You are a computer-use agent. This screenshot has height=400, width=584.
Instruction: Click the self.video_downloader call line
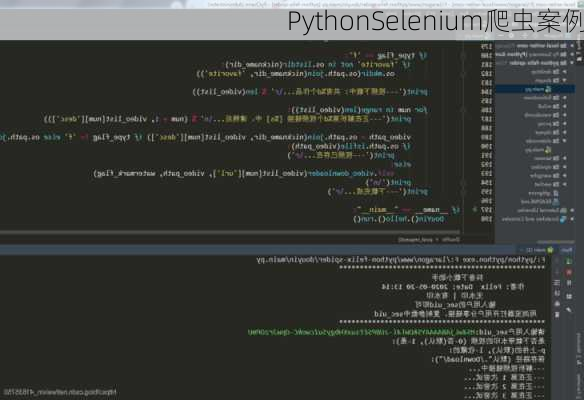[244, 173]
